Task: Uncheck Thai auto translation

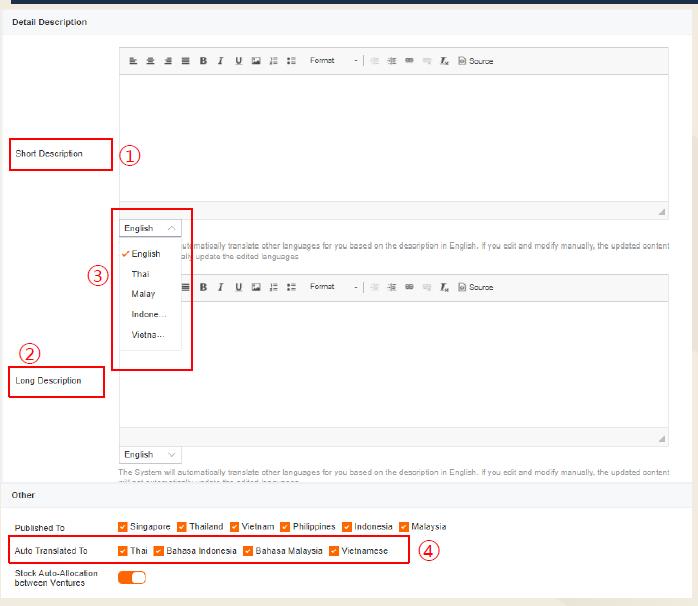Action: [123, 551]
